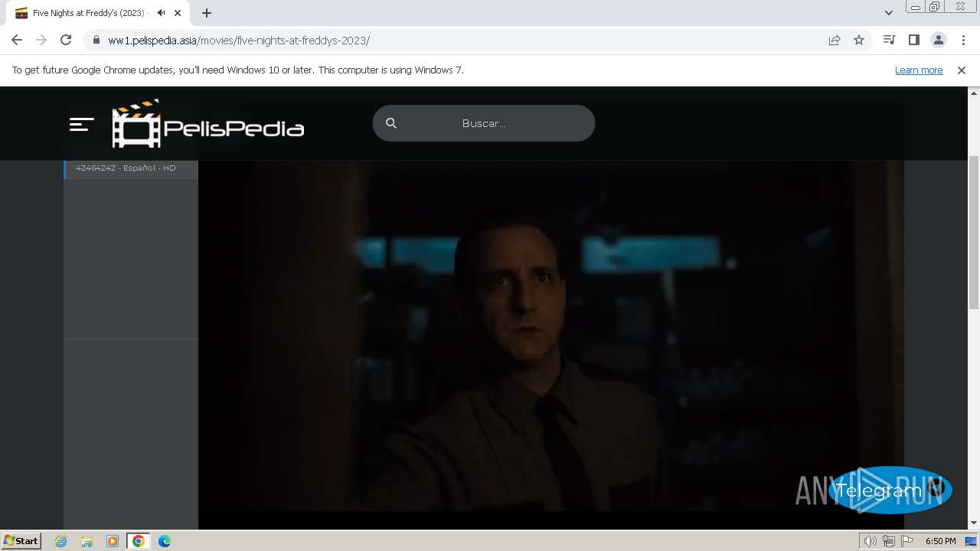Open system volume control in tray

871,541
